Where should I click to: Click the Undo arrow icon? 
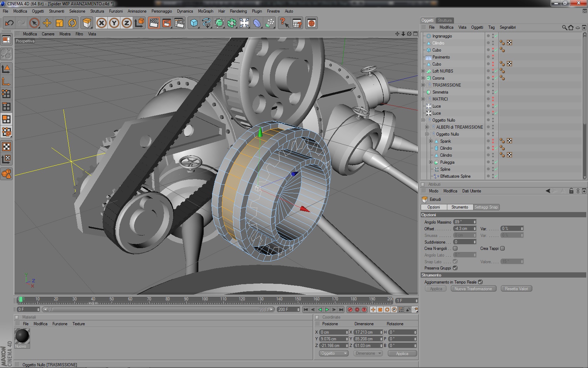pos(9,23)
